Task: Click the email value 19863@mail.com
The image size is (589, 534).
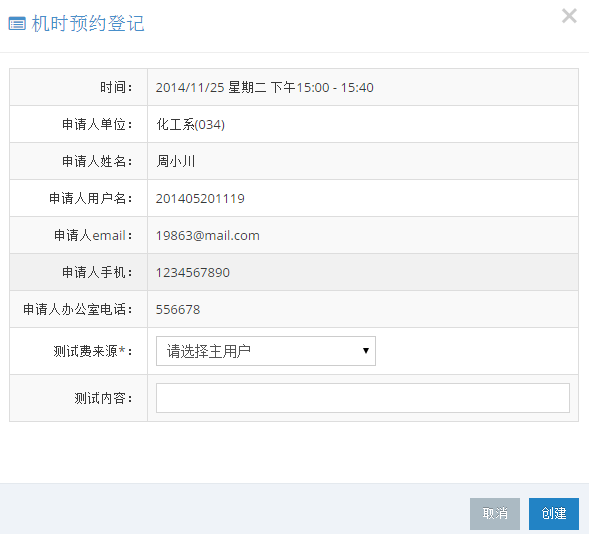Action: [x=208, y=235]
